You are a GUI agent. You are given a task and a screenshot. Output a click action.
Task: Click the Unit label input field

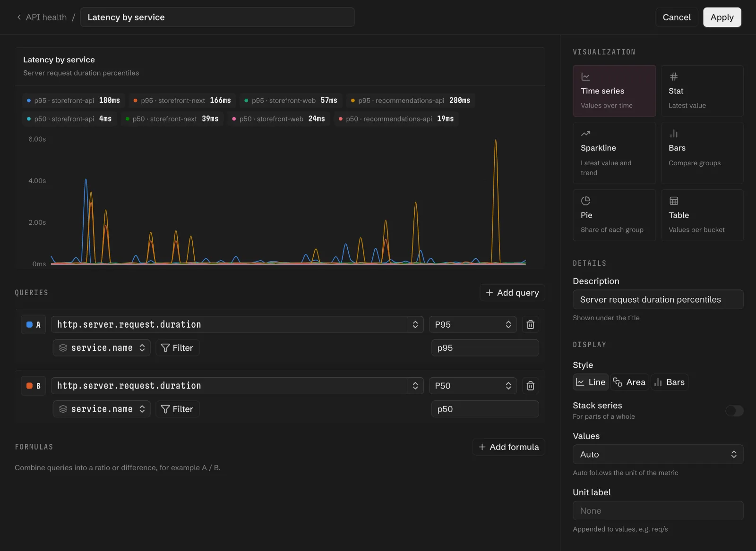(x=658, y=510)
